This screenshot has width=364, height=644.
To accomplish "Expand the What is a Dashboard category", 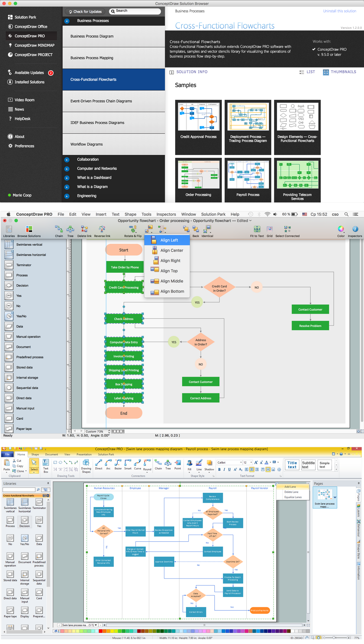I will point(67,178).
